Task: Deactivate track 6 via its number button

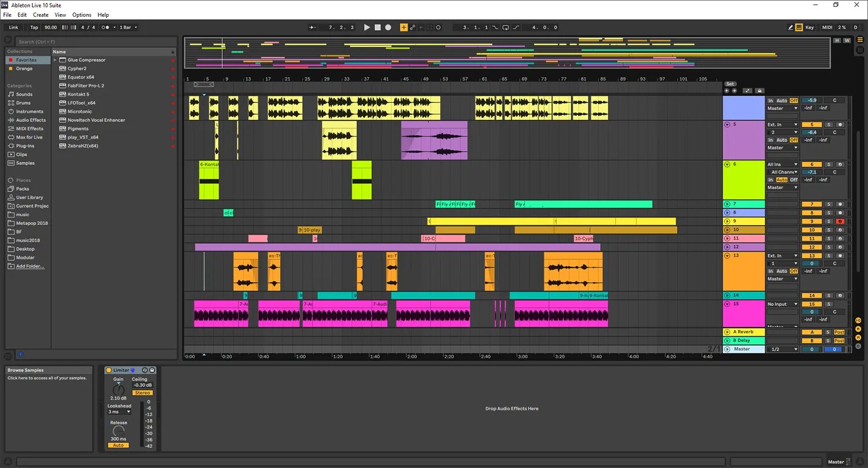Action: point(811,164)
